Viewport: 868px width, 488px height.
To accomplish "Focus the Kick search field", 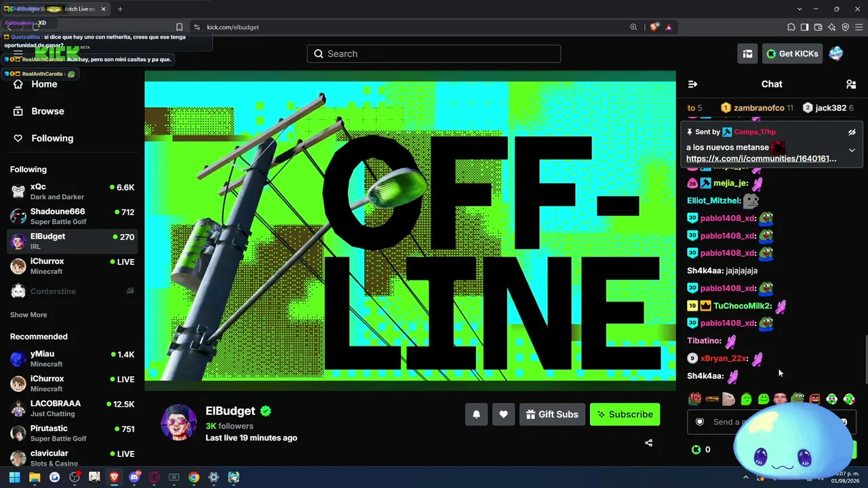I will 434,54.
